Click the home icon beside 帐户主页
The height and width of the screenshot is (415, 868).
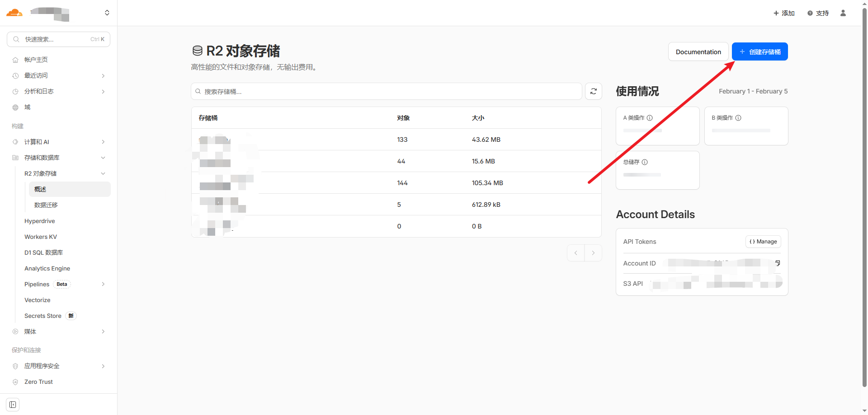(15, 60)
